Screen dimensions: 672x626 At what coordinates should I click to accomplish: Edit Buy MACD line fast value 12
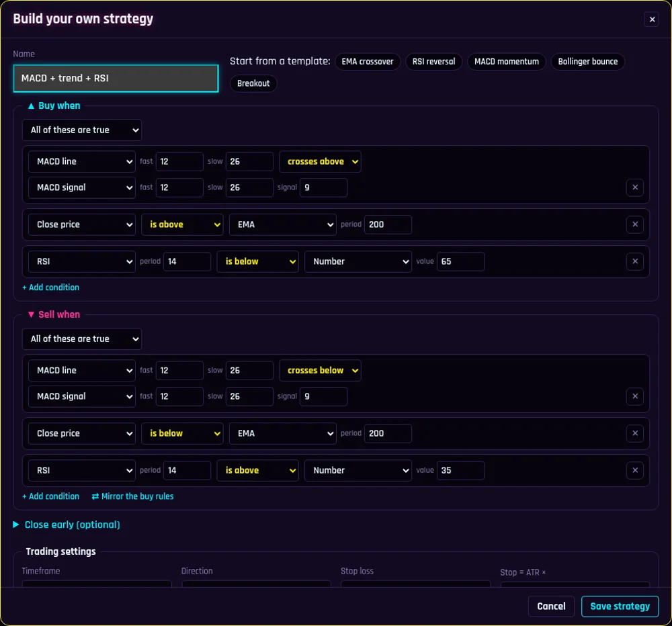[x=179, y=161]
